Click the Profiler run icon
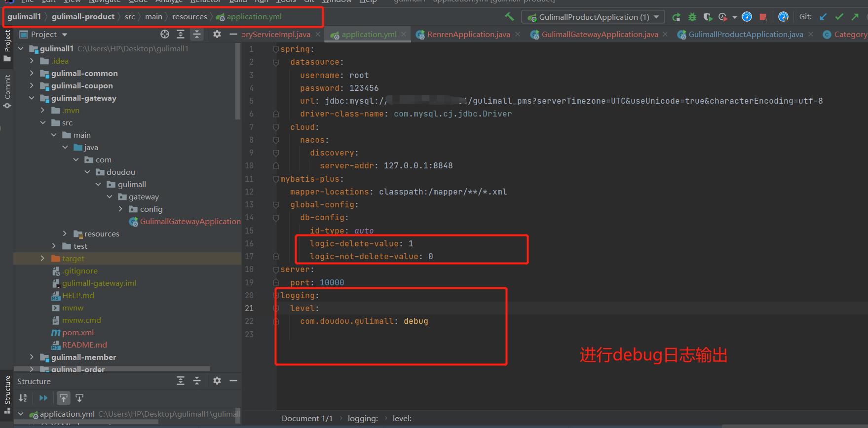Screen dimensions: 868x428 (x=723, y=17)
